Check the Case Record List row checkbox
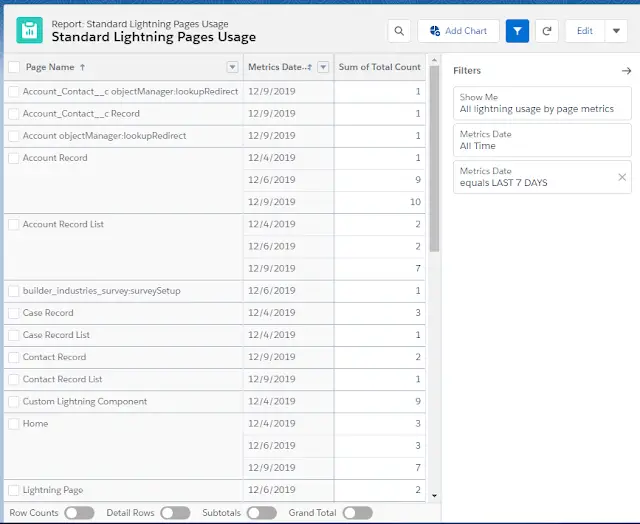 [13, 335]
